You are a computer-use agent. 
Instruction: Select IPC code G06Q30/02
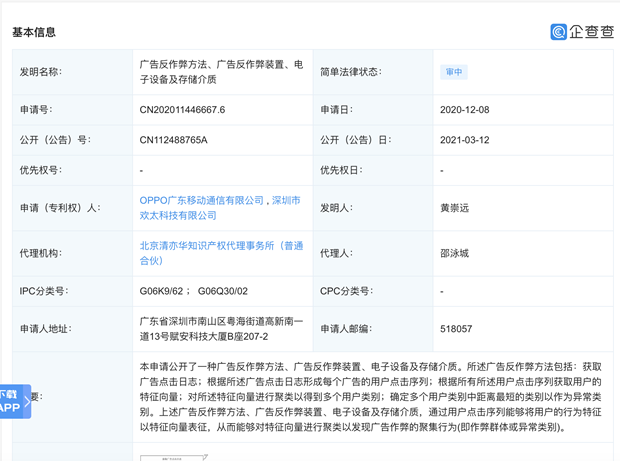click(x=223, y=291)
